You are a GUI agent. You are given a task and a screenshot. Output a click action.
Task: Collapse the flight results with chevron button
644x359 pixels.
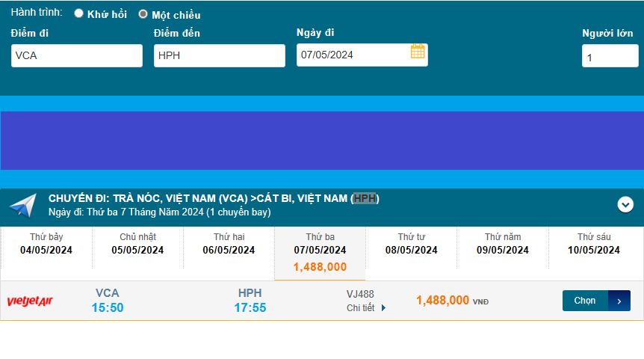point(625,204)
